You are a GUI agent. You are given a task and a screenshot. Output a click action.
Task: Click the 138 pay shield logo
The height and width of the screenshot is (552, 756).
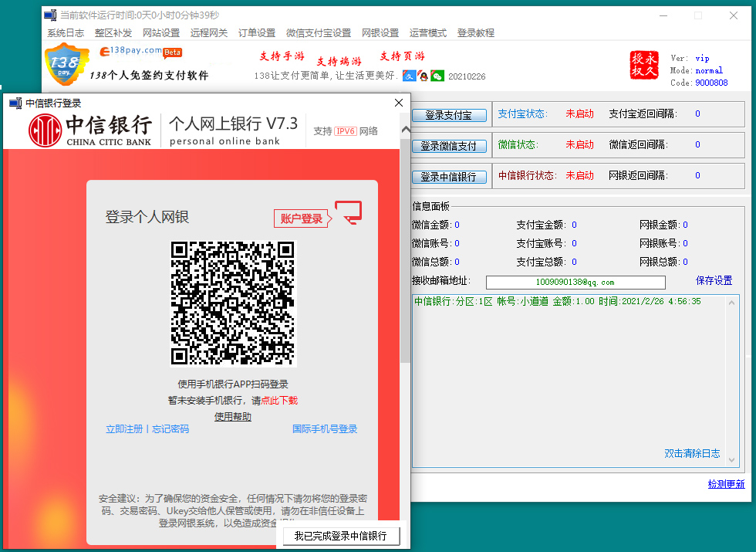[x=66, y=63]
